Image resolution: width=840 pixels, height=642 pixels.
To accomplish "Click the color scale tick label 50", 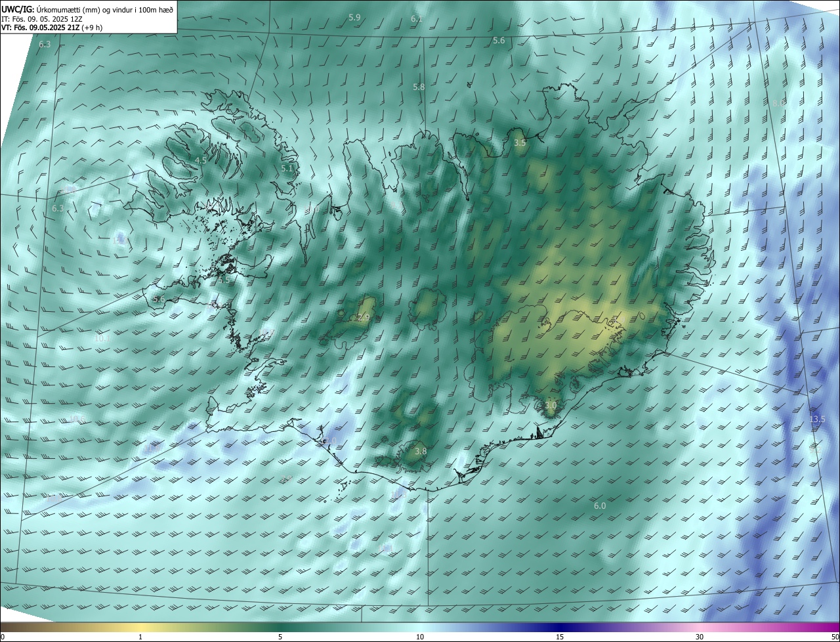I will (x=835, y=637).
